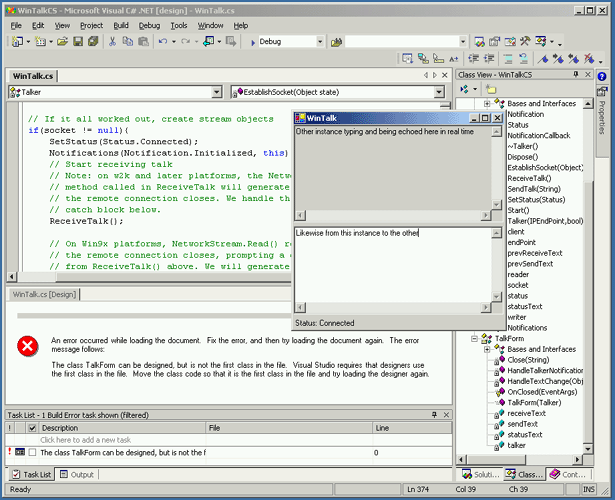The width and height of the screenshot is (615, 500).
Task: Click the Copy toolbar icon
Action: pos(128,42)
